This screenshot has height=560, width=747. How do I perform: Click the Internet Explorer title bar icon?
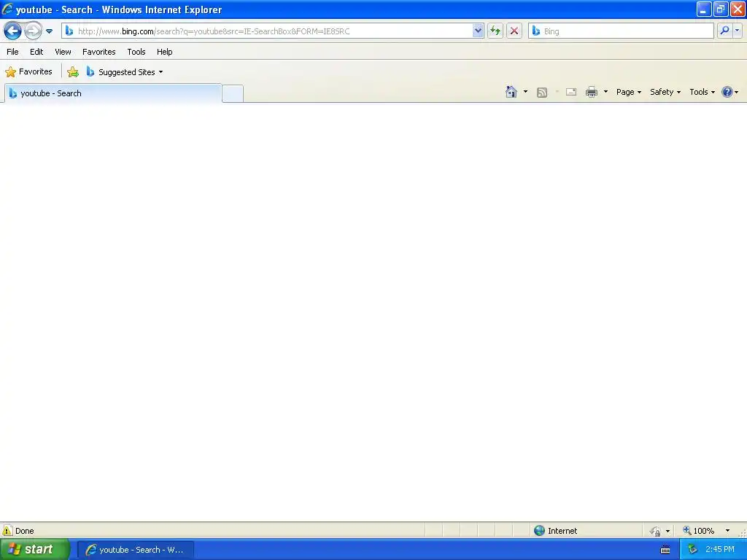[7, 9]
